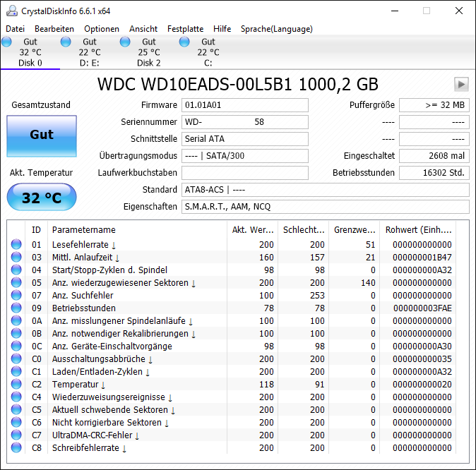Image resolution: width=476 pixels, height=470 pixels.
Task: Click the Betriebsstunden value 16302 Std.
Action: (x=434, y=173)
